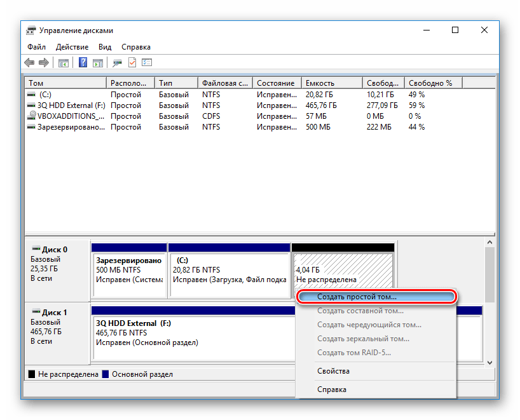Click the checklist settings toolbar icon
Viewport: 520px width, 420px height.
(147, 62)
